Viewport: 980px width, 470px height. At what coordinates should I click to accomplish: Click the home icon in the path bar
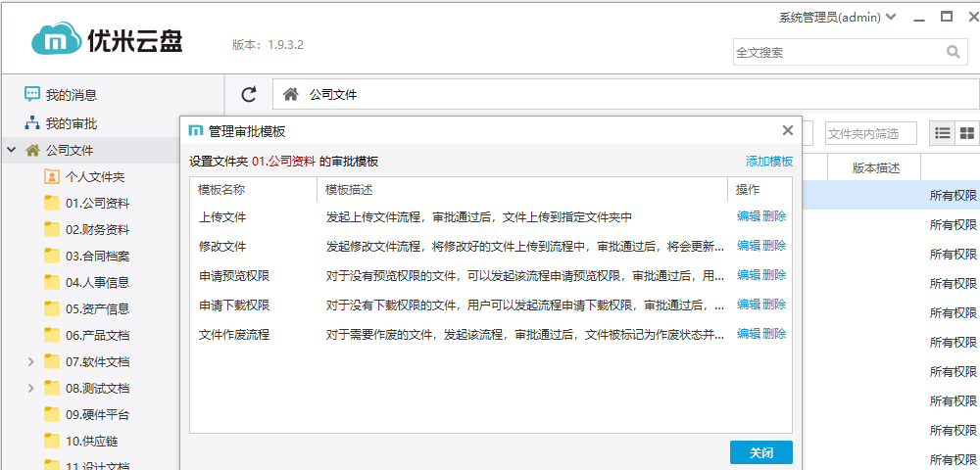[290, 95]
